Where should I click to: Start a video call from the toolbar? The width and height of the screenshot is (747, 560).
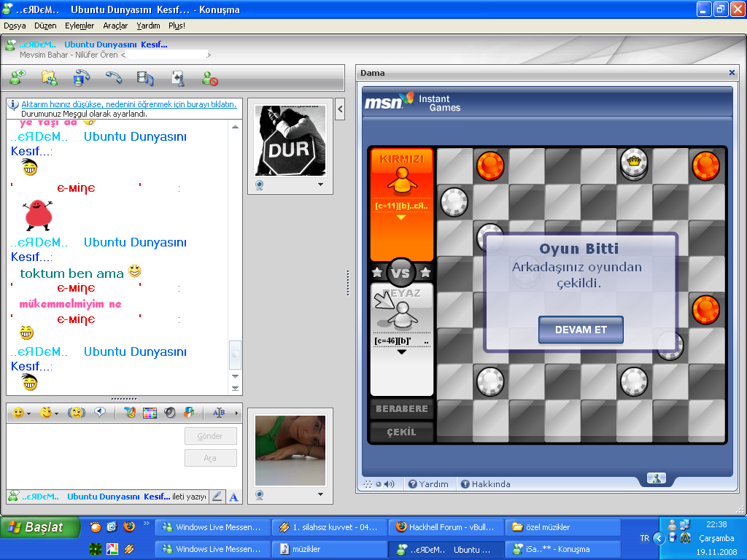coord(81,77)
